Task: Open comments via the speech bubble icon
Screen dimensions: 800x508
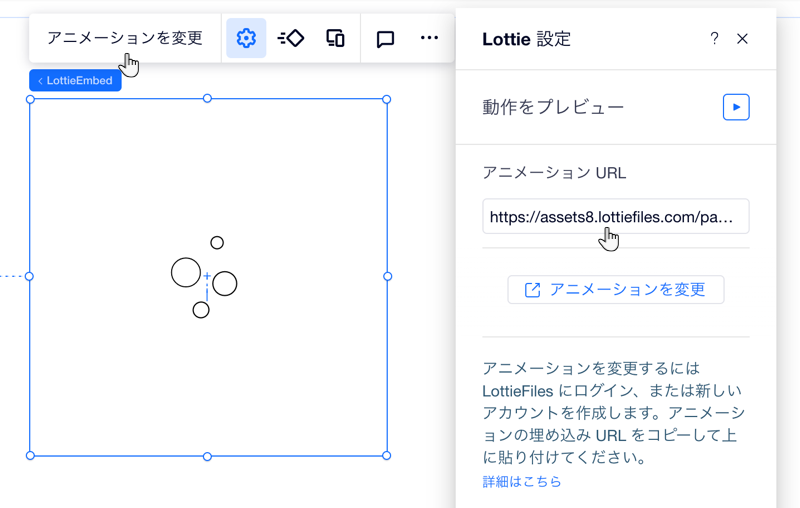Action: pyautogui.click(x=385, y=38)
